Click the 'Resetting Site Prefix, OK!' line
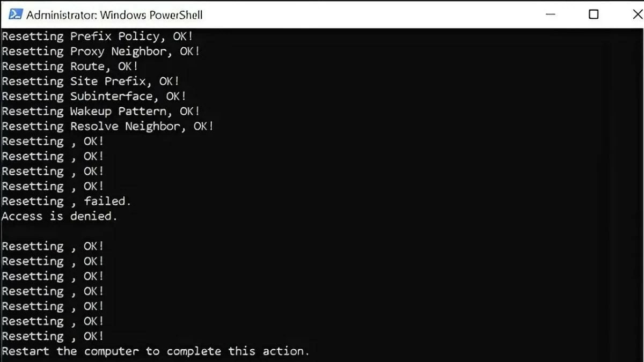Image resolution: width=644 pixels, height=362 pixels. pos(90,82)
